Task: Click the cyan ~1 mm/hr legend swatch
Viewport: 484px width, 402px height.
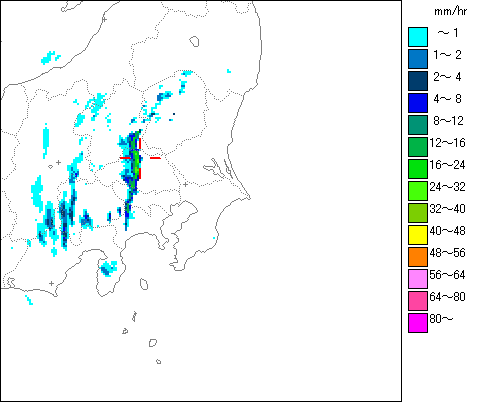Action: point(418,37)
